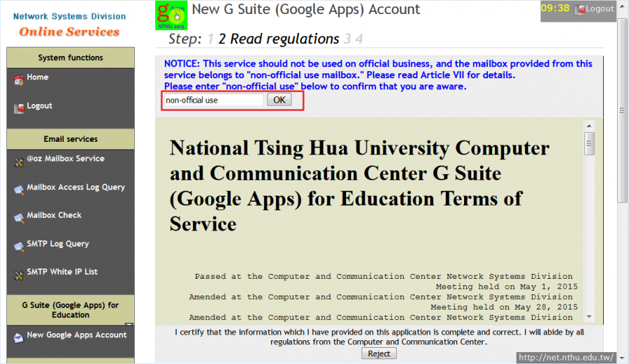Click the Logout icon under System functions
Image resolution: width=629 pixels, height=364 pixels.
18,108
